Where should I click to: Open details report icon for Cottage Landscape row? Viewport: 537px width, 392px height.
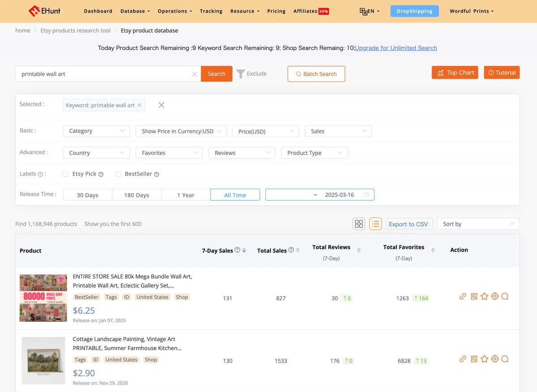click(474, 359)
